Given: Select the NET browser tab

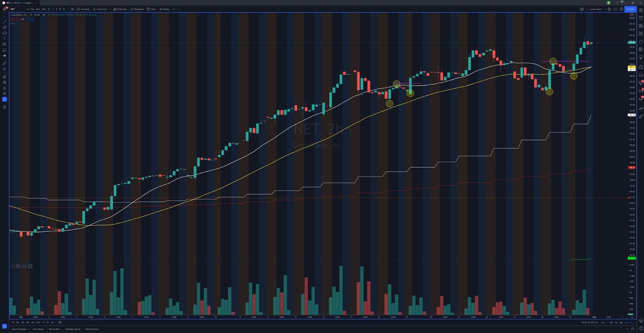Looking at the screenshot, I should pyautogui.click(x=19, y=3).
